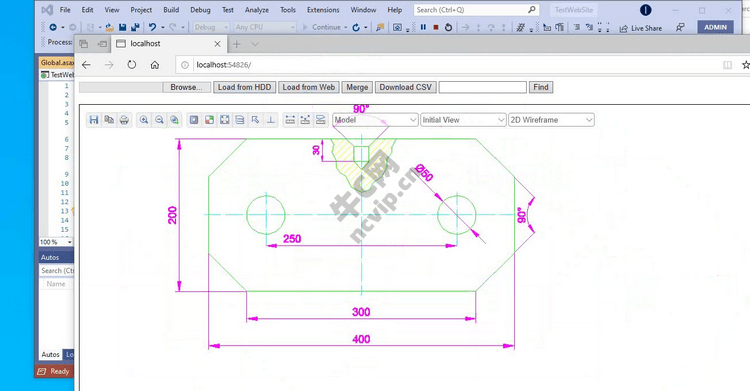Close the localhost browser tab
The image size is (750, 391).
click(217, 44)
